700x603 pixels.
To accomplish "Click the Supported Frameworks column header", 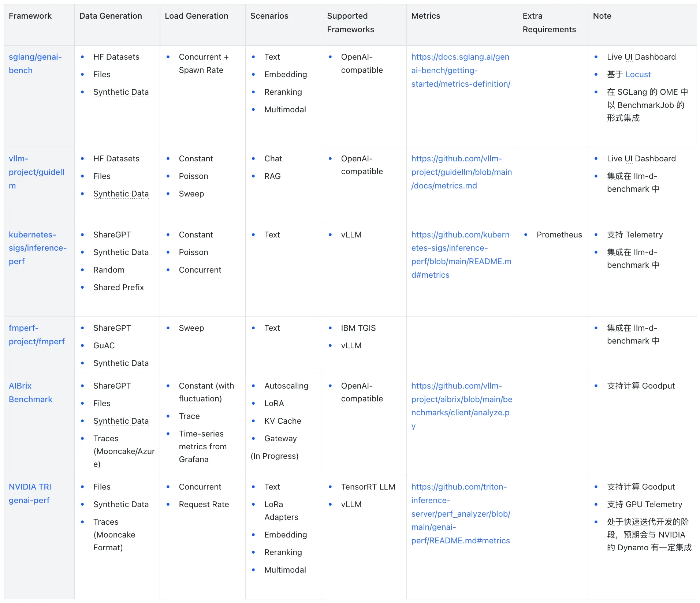I will pos(350,23).
